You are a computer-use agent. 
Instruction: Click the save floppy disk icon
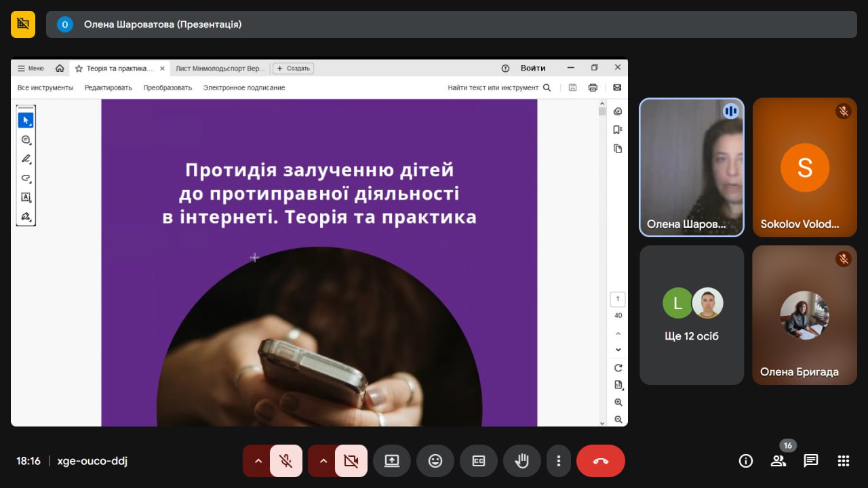(x=573, y=87)
